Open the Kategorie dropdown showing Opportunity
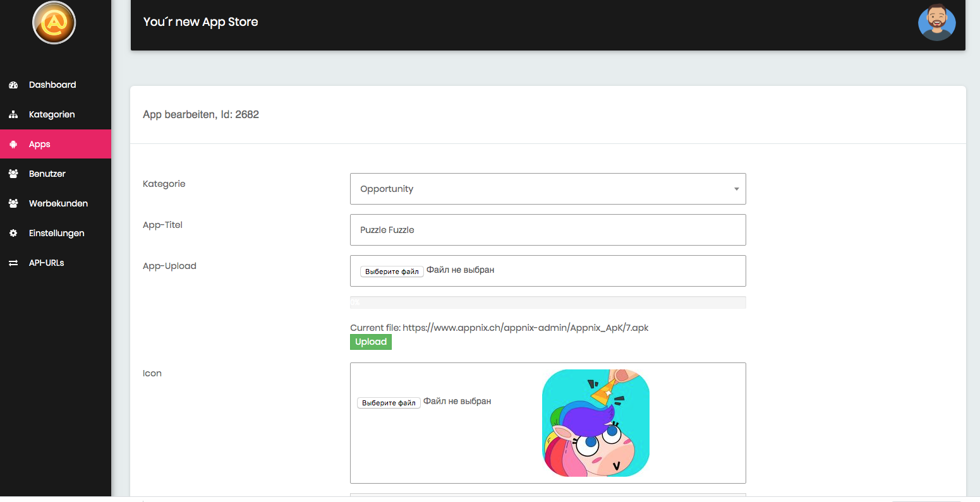The width and height of the screenshot is (980, 502). click(x=547, y=189)
